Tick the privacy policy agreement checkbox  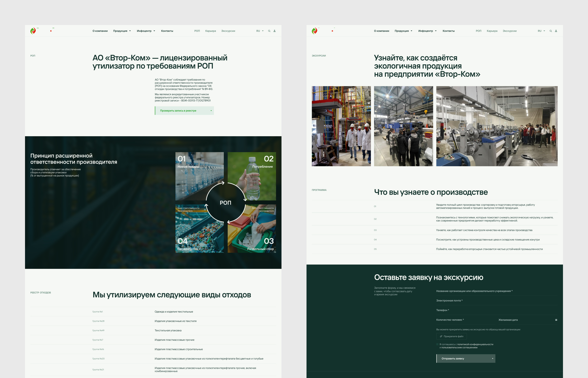point(437,344)
